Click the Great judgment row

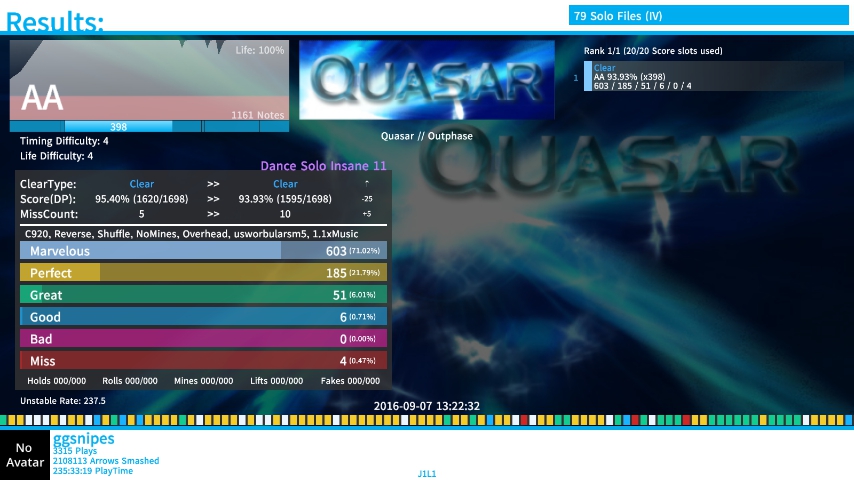pyautogui.click(x=203, y=295)
